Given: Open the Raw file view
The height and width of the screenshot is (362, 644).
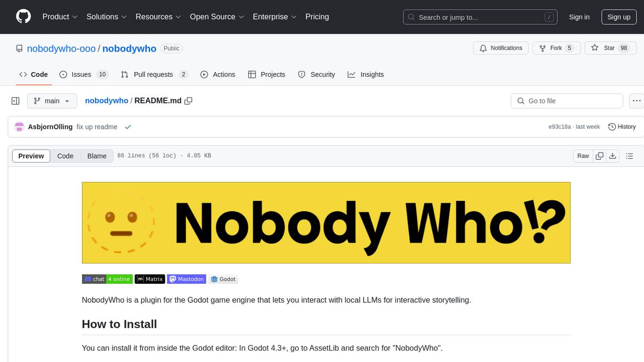Looking at the screenshot, I should pyautogui.click(x=583, y=156).
